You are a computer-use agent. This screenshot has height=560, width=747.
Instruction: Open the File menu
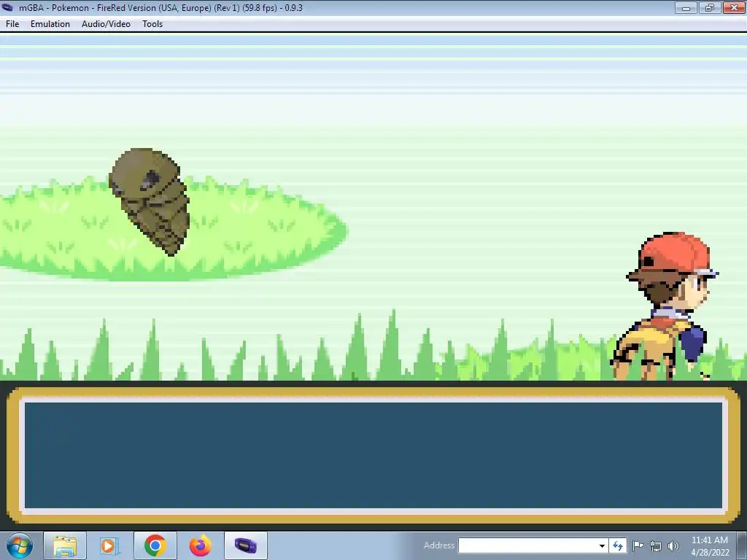(12, 24)
